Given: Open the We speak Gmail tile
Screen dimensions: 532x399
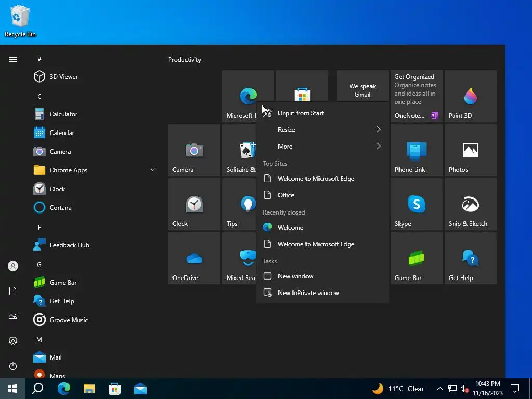Looking at the screenshot, I should (362, 86).
